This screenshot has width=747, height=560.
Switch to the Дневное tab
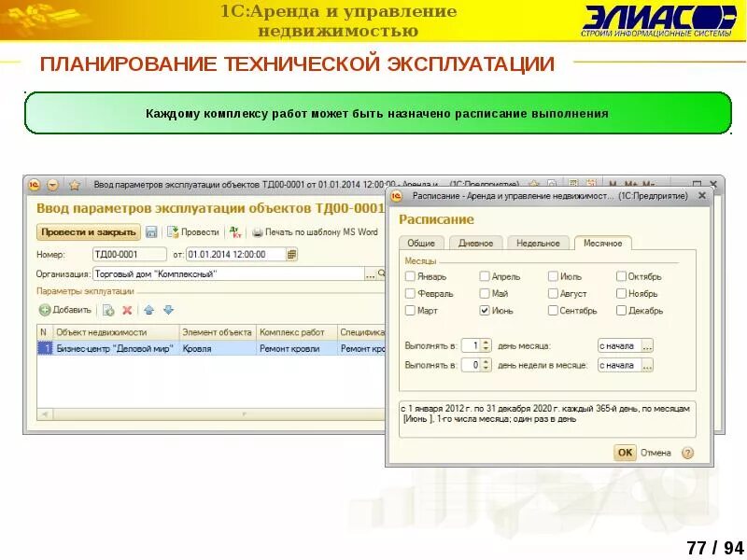pyautogui.click(x=475, y=243)
